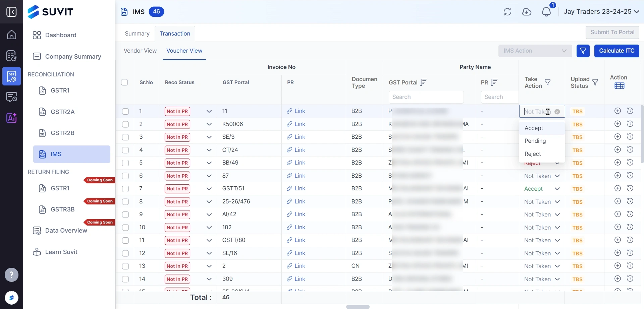Viewport: 644px width, 309px height.
Task: Sort the PR party name column
Action: (x=494, y=82)
